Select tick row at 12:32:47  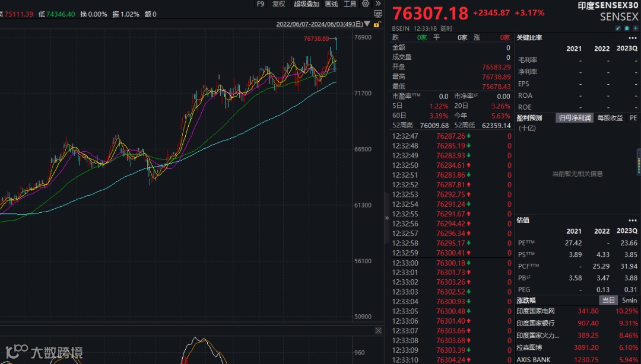[x=452, y=136]
